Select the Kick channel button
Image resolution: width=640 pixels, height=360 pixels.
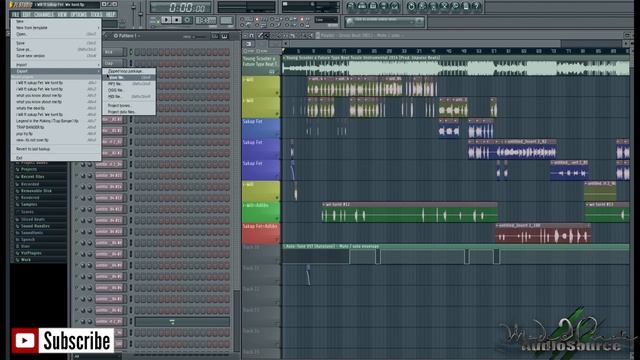pyautogui.click(x=115, y=52)
